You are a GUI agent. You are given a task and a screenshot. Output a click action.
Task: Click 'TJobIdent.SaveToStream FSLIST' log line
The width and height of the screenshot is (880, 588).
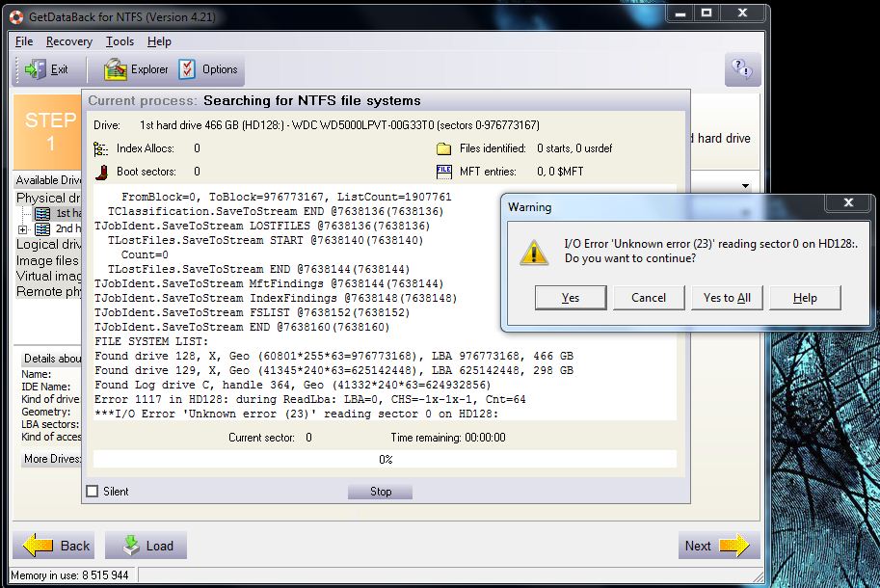tap(252, 312)
